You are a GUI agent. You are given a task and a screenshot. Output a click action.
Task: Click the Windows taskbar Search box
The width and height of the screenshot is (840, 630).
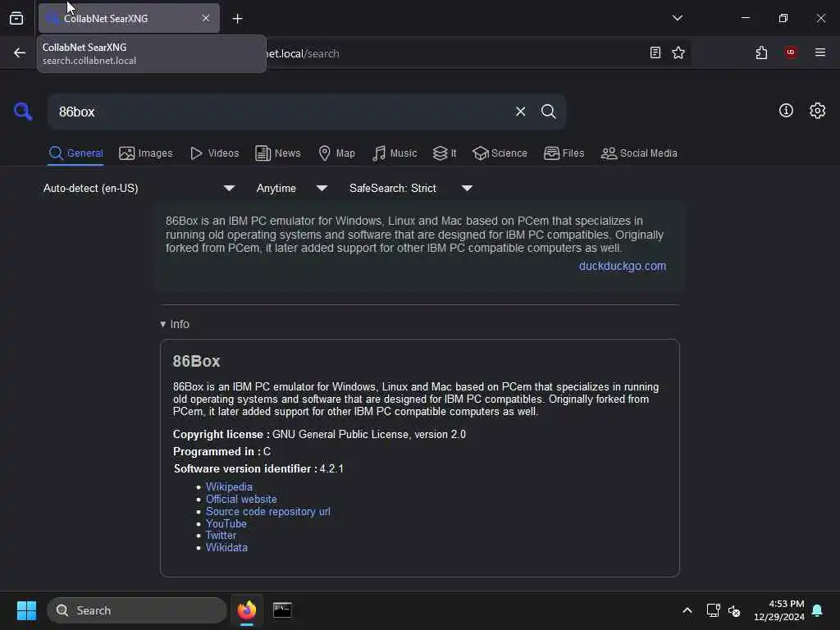(x=137, y=610)
